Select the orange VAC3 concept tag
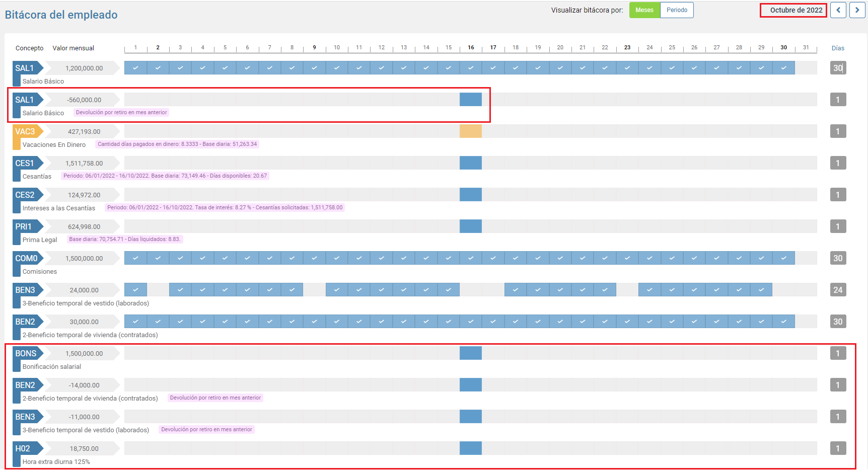868x470 pixels. (x=28, y=131)
